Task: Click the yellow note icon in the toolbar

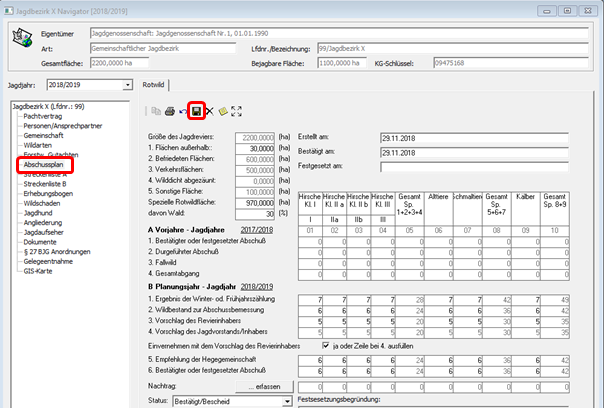Action: (x=223, y=111)
